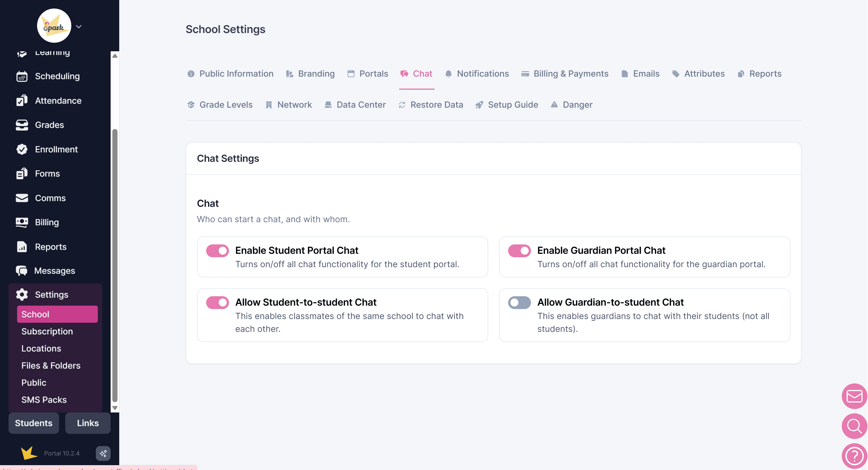The width and height of the screenshot is (868, 470).
Task: Switch to the Public Information tab
Action: coord(230,74)
